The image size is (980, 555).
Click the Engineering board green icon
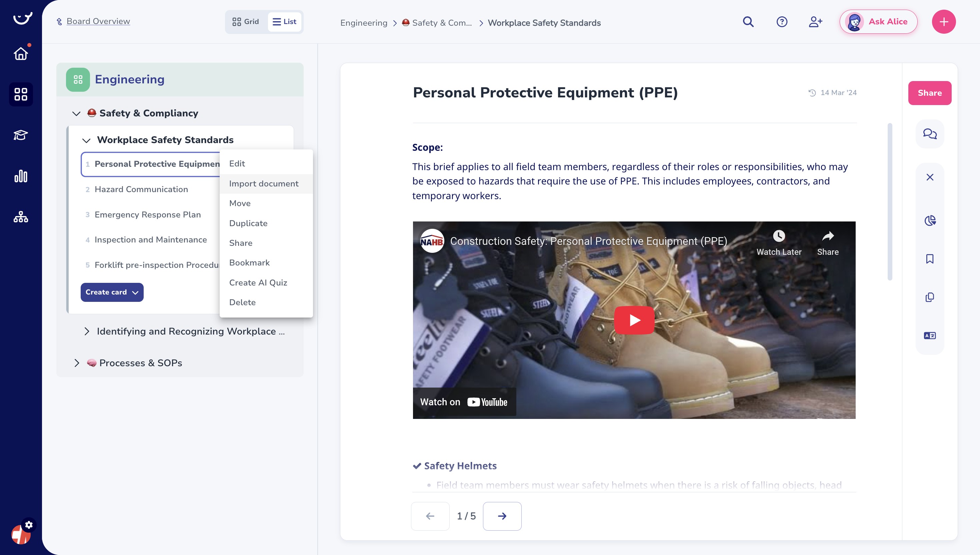click(x=78, y=80)
